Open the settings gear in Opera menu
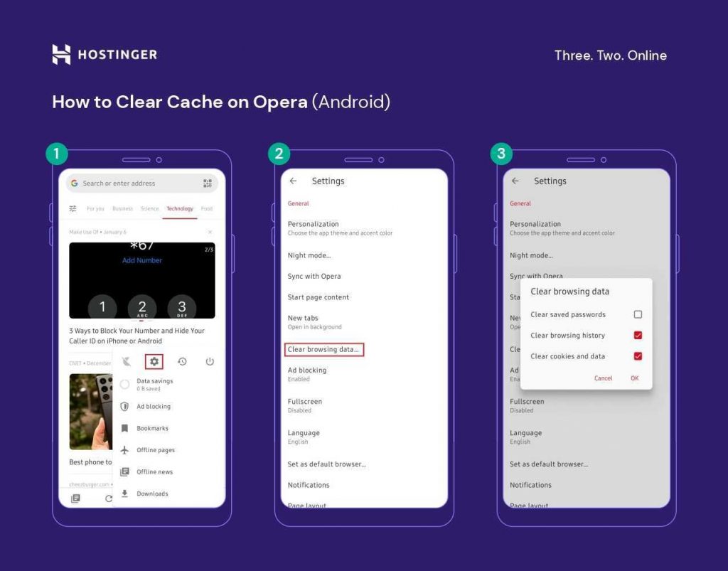The width and height of the screenshot is (728, 571). tap(154, 361)
